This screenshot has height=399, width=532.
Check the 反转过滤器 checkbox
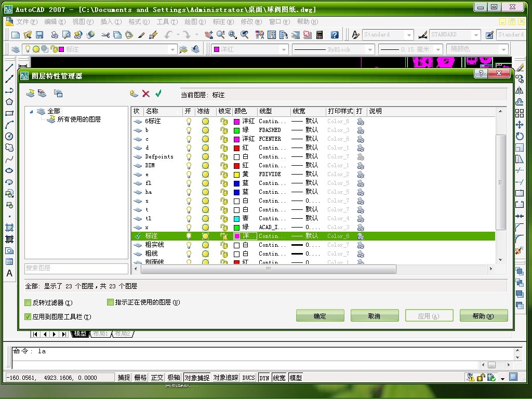click(28, 303)
